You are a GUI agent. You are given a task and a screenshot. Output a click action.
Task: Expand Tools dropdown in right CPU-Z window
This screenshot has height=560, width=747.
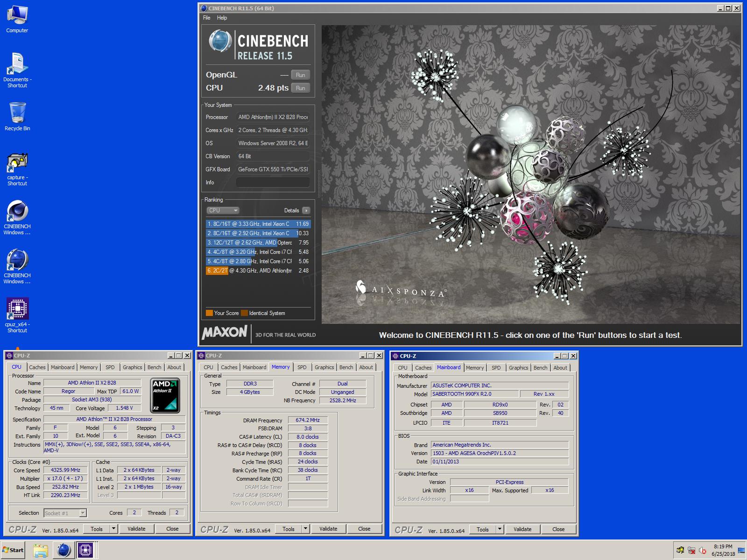[x=500, y=529]
